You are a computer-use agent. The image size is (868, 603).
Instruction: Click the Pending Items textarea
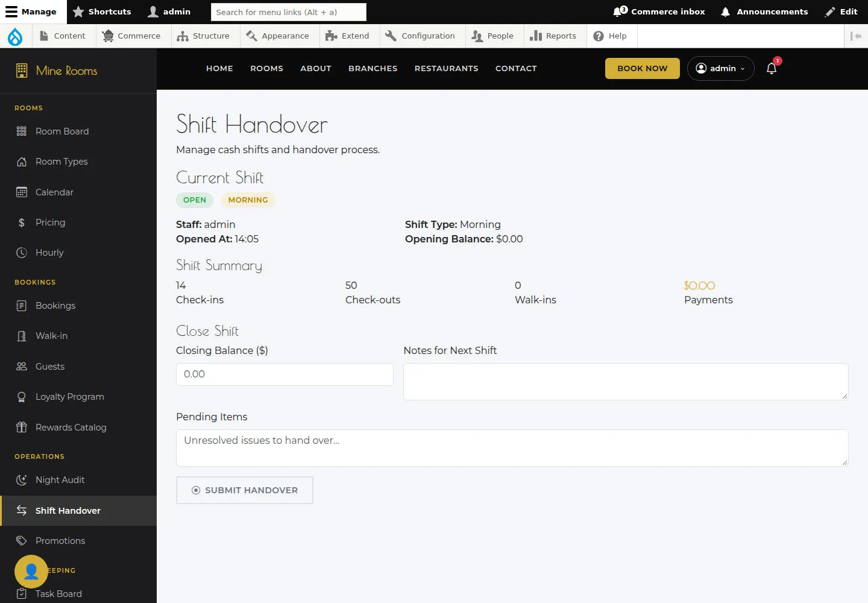coord(512,448)
